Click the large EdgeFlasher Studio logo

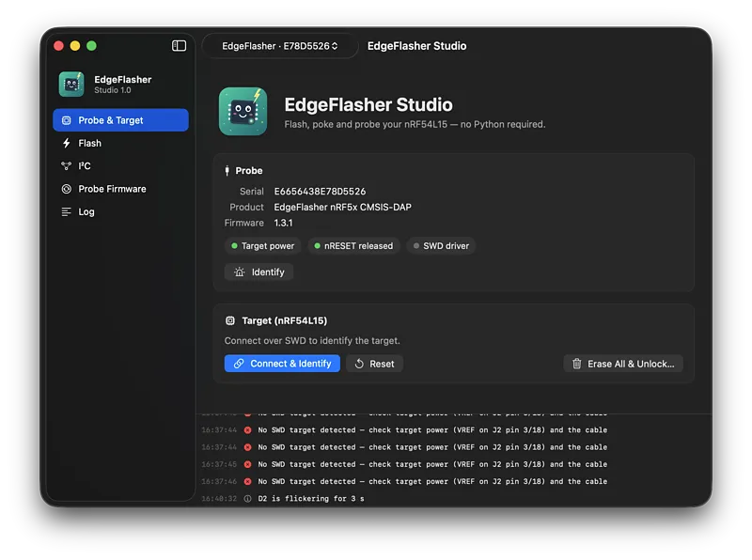[243, 111]
